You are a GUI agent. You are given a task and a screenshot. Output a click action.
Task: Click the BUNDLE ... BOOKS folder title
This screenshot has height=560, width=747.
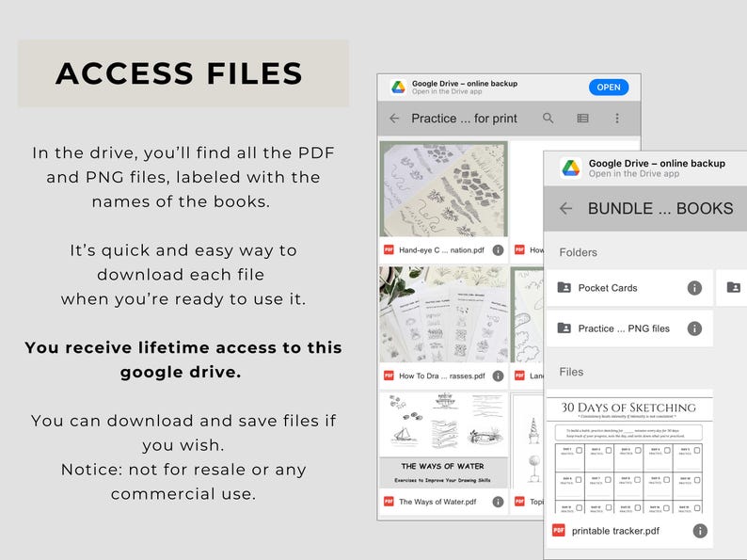660,208
